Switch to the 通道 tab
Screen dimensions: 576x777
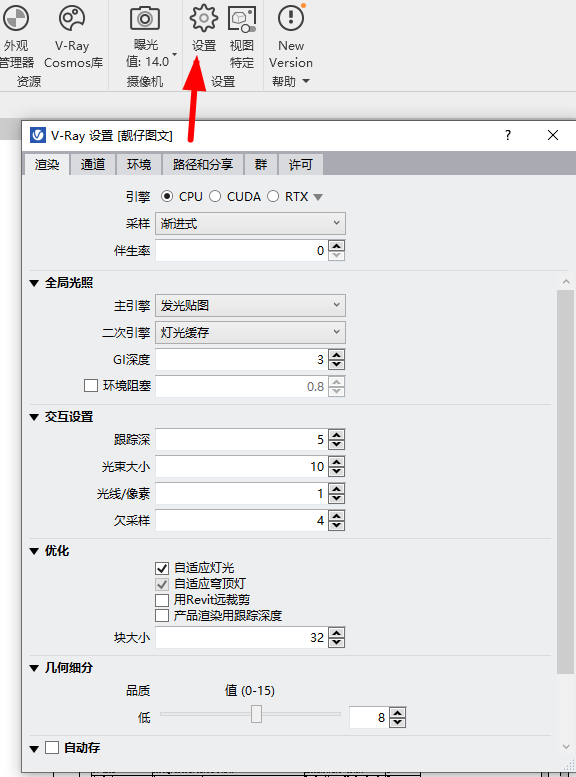[93, 165]
